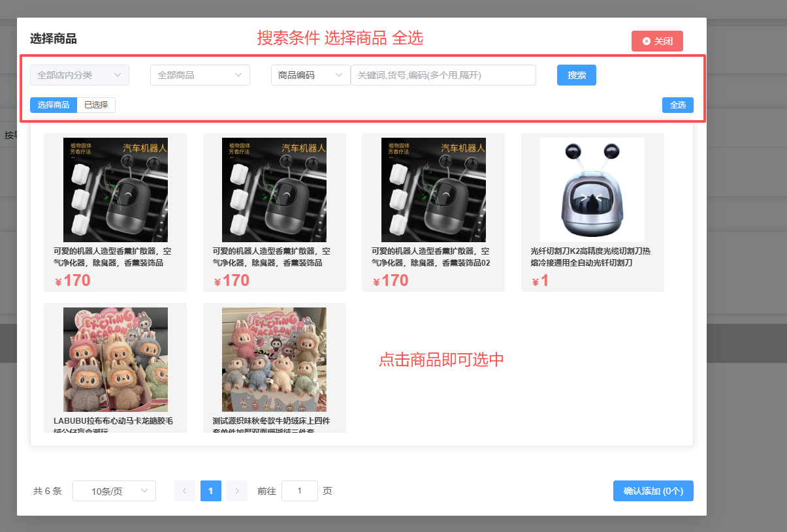Click the page 1 pagination button
The image size is (787, 532).
[211, 491]
